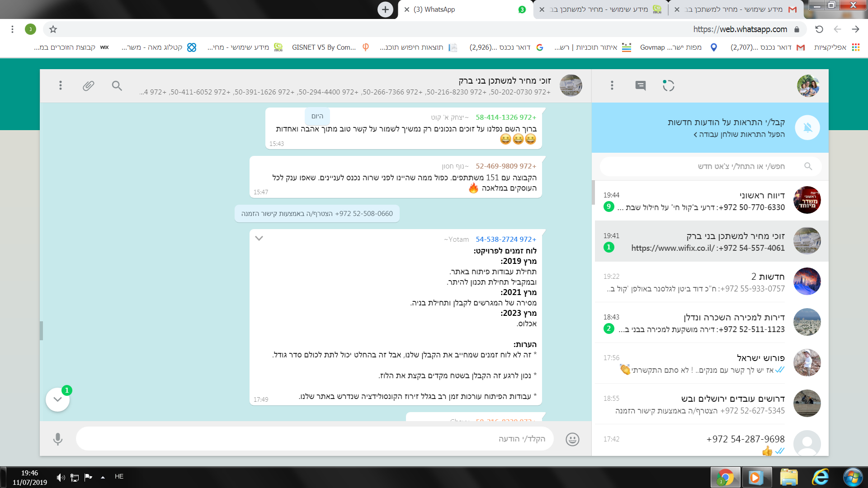Click the status circle icon
Viewport: 868px width, 488px height.
pyautogui.click(x=668, y=85)
